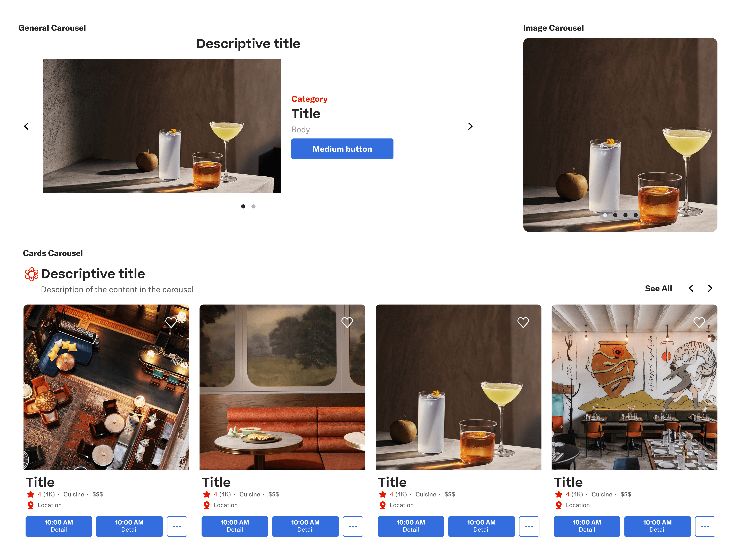743x560 pixels.
Task: Move Cards Carousel back with left chevron
Action: 691,288
